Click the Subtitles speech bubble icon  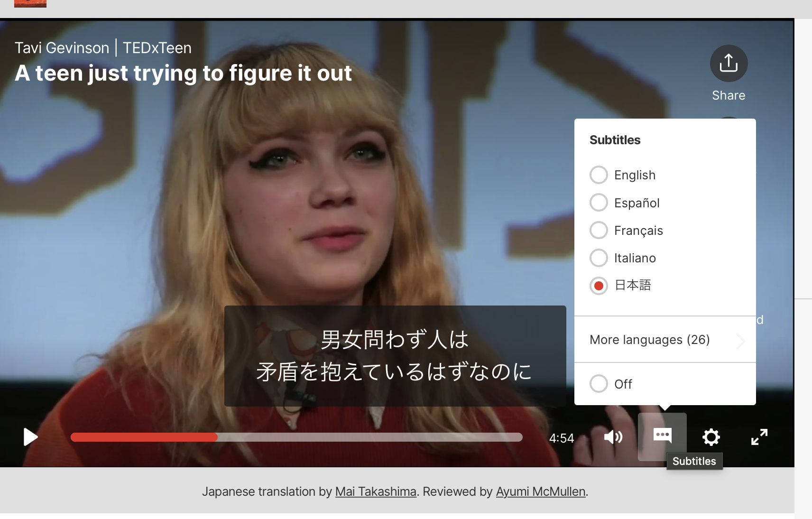click(x=662, y=436)
